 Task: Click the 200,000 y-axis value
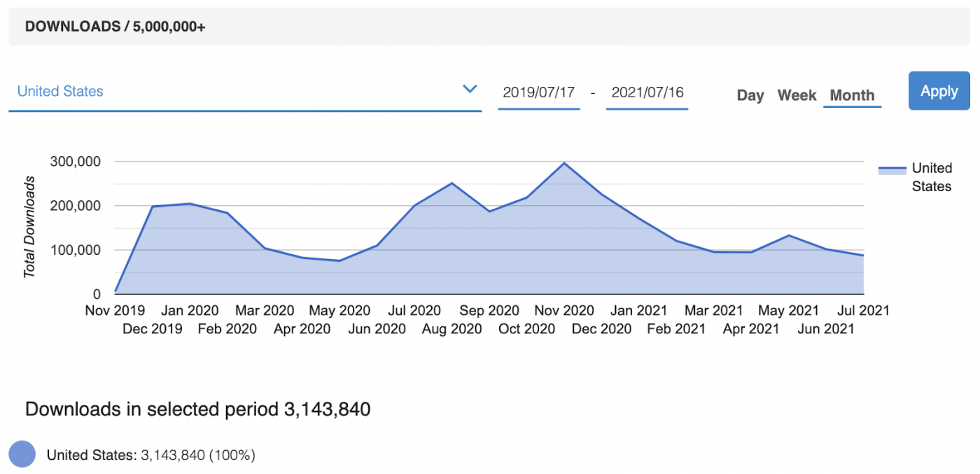pyautogui.click(x=76, y=206)
